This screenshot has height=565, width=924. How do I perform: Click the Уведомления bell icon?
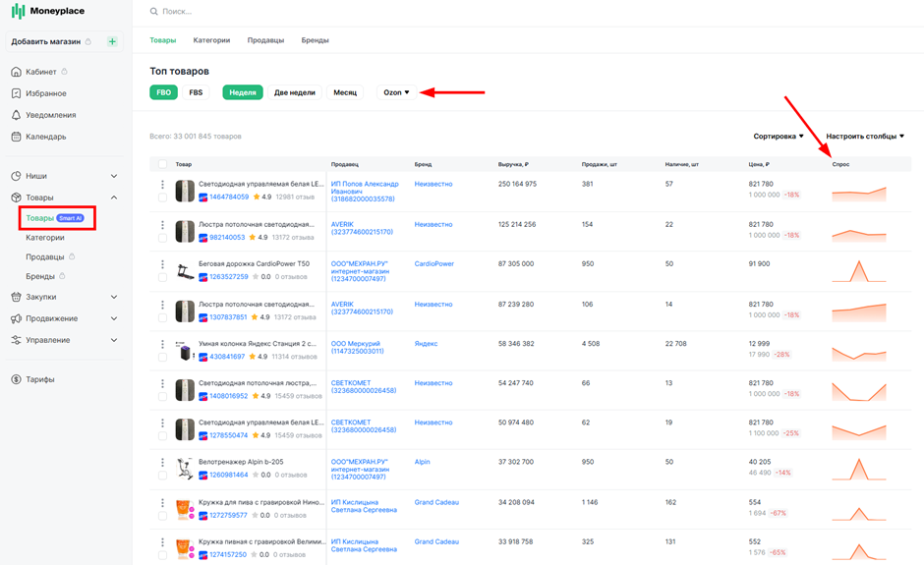pyautogui.click(x=16, y=115)
